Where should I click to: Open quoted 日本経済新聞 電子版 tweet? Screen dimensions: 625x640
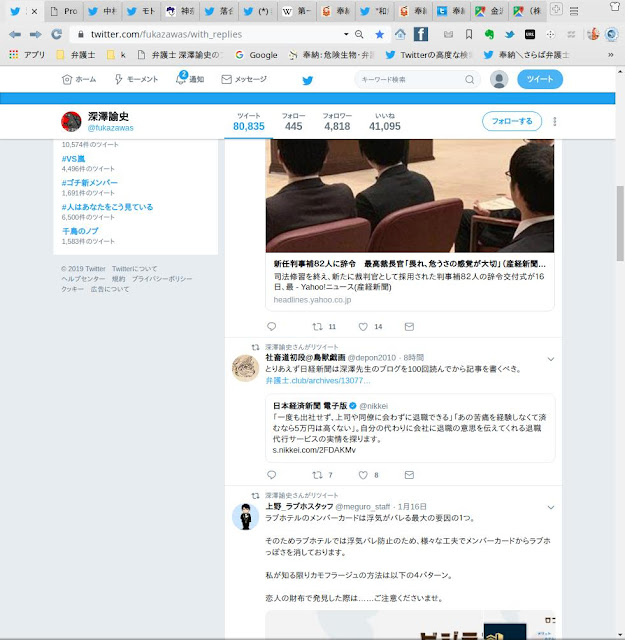point(410,428)
